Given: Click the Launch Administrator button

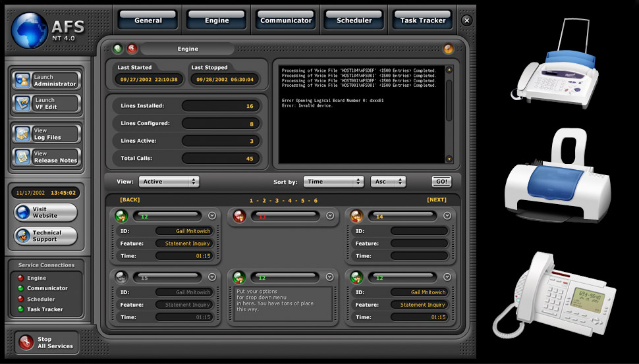Looking at the screenshot, I should coord(47,80).
